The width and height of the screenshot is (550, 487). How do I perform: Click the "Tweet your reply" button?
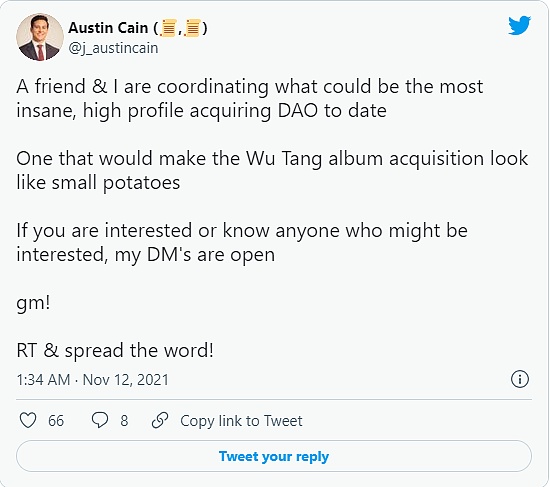(x=274, y=456)
